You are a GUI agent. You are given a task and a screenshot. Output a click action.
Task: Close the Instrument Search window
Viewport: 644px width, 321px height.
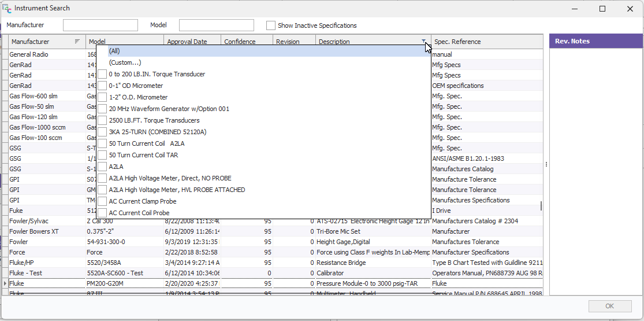(630, 9)
